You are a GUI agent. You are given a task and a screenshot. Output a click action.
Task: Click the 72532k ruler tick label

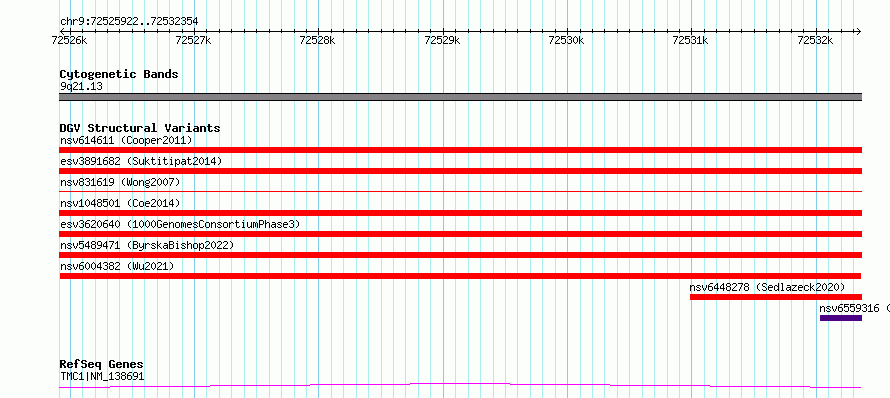(816, 40)
